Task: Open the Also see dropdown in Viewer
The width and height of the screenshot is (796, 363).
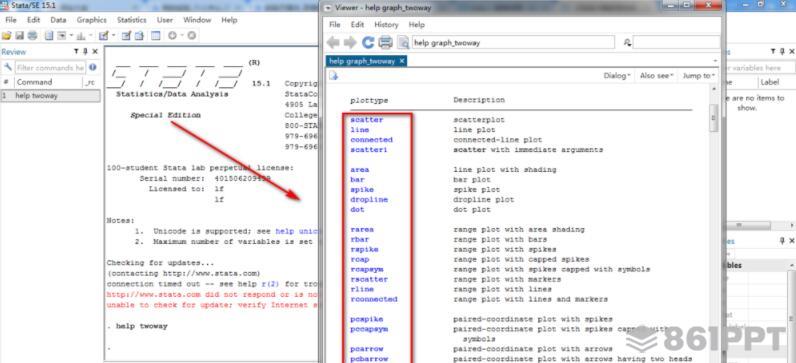Action: [x=656, y=76]
